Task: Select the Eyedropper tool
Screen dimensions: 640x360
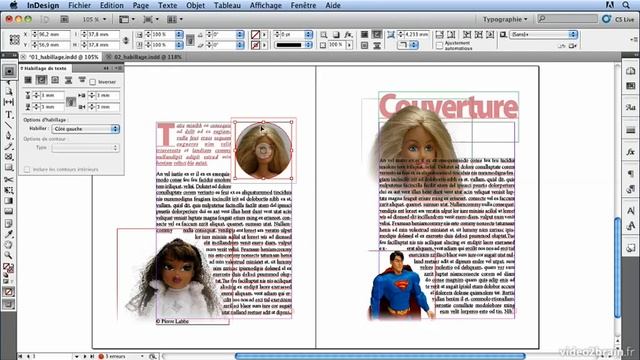Action: pos(9,234)
